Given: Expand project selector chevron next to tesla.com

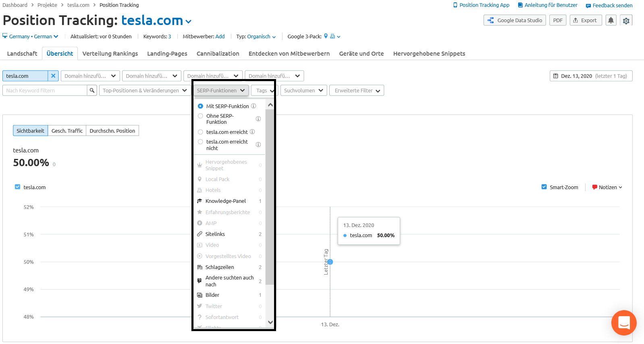Looking at the screenshot, I should tap(188, 21).
